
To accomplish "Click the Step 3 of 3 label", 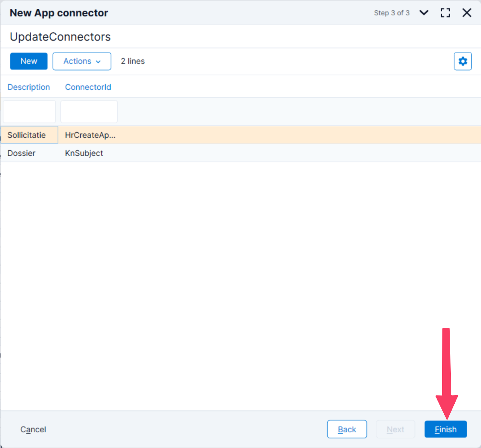I will pyautogui.click(x=391, y=13).
